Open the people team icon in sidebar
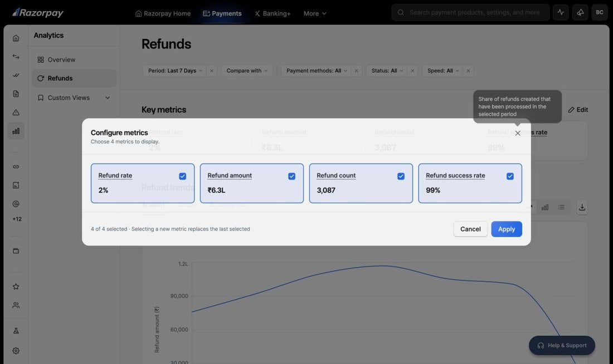The width and height of the screenshot is (613, 364). pos(16,306)
